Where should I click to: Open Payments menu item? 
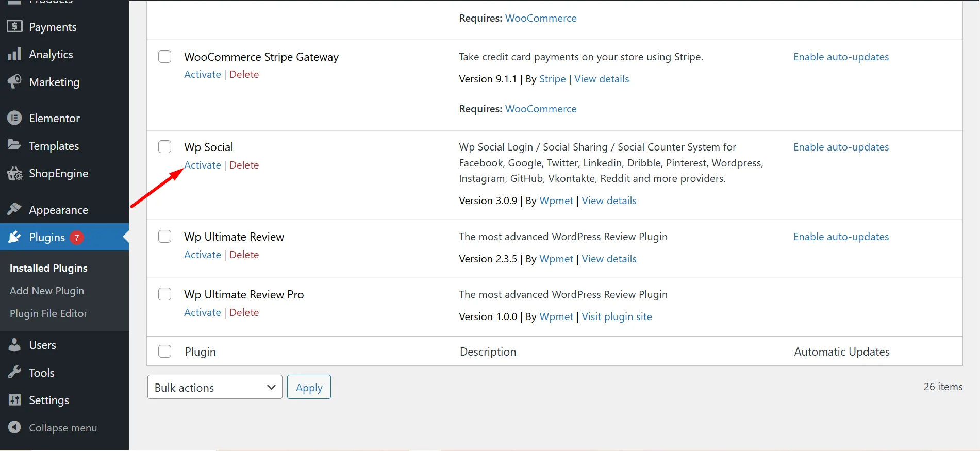click(53, 27)
